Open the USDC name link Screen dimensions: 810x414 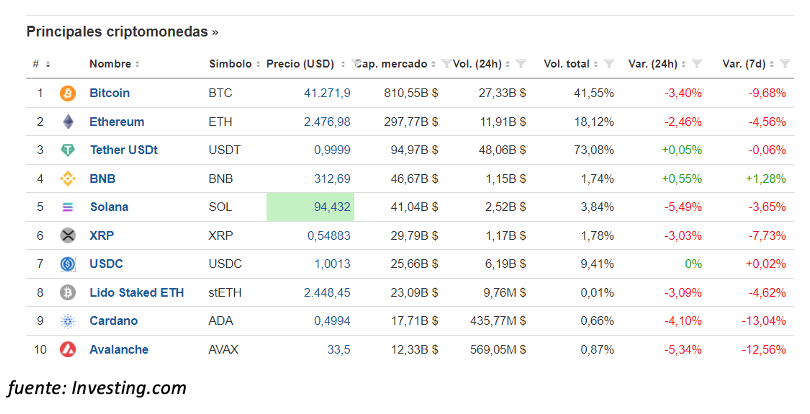coord(106,264)
